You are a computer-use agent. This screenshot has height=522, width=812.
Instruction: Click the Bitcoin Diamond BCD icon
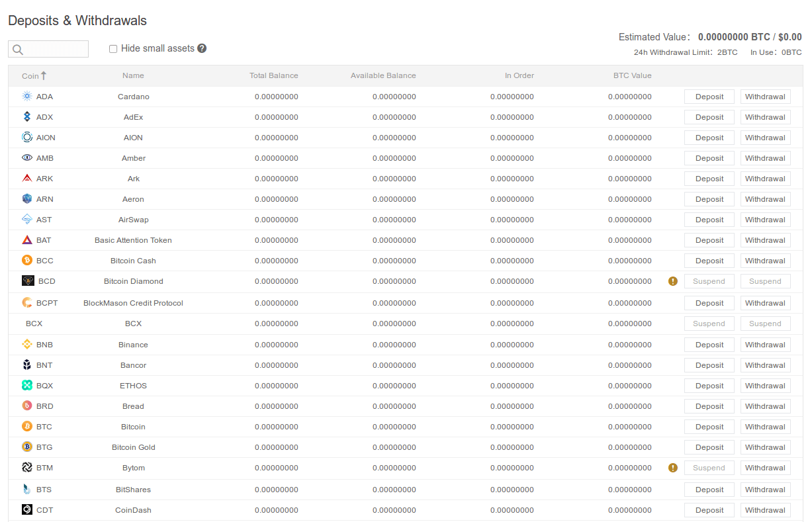click(x=28, y=281)
